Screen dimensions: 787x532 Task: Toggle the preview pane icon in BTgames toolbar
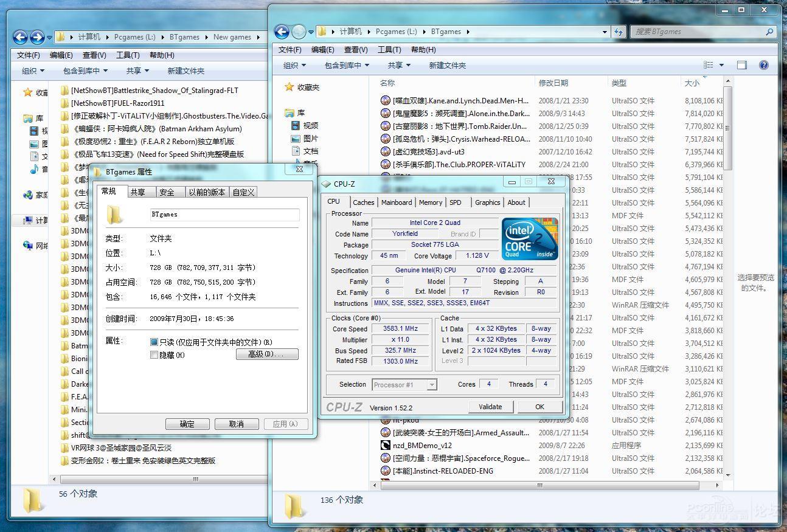coord(742,65)
